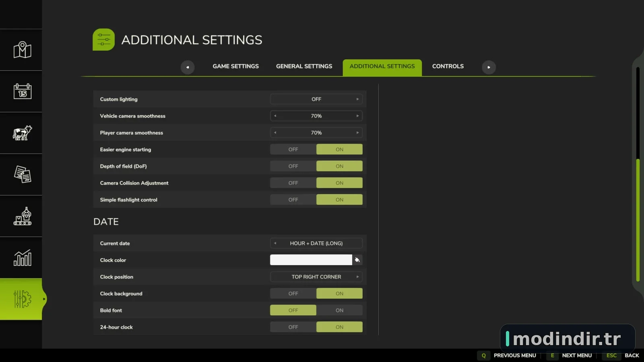Click the E key hint
The height and width of the screenshot is (362, 644).
[x=553, y=356]
